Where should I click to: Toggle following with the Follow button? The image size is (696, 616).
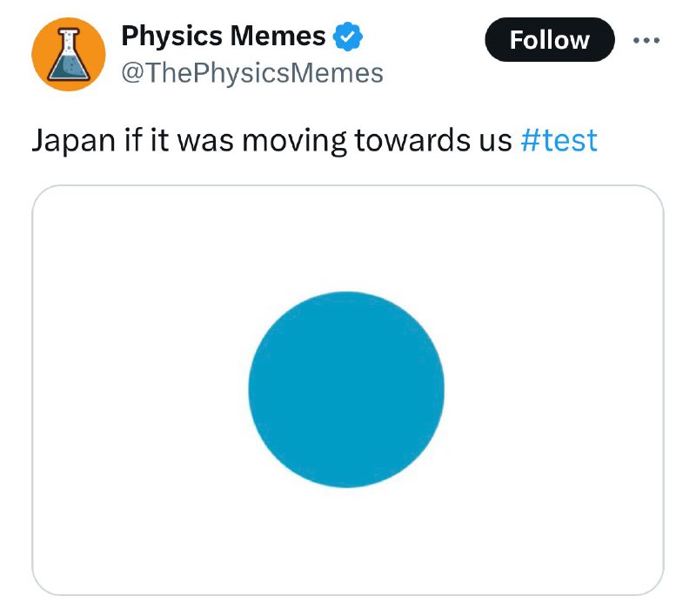[x=550, y=39]
